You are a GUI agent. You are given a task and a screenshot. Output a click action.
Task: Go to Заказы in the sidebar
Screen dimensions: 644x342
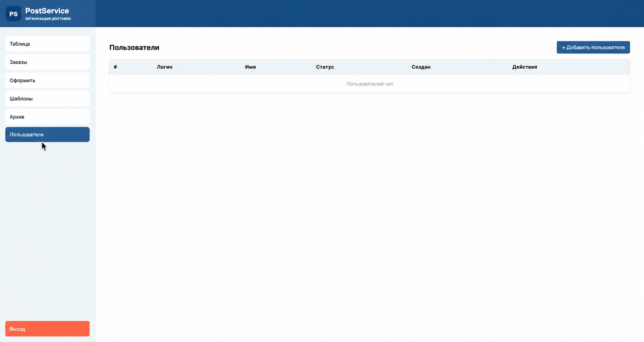pyautogui.click(x=48, y=62)
